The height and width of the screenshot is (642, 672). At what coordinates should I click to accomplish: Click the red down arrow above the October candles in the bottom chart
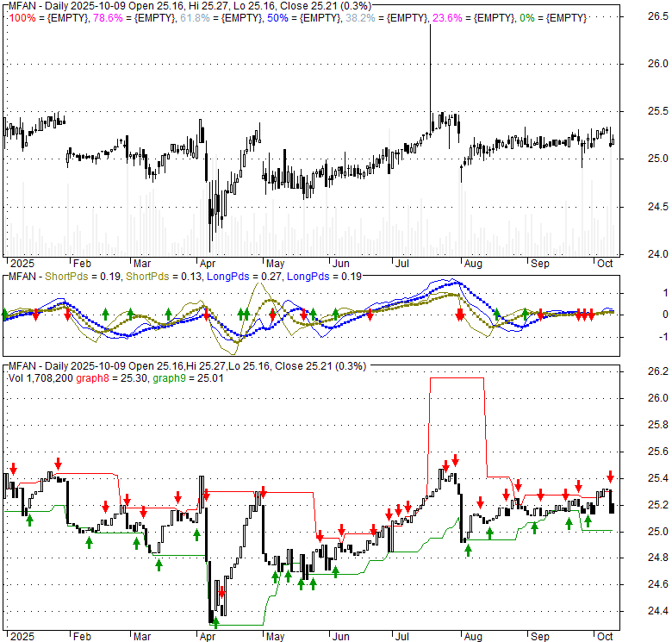tap(610, 477)
